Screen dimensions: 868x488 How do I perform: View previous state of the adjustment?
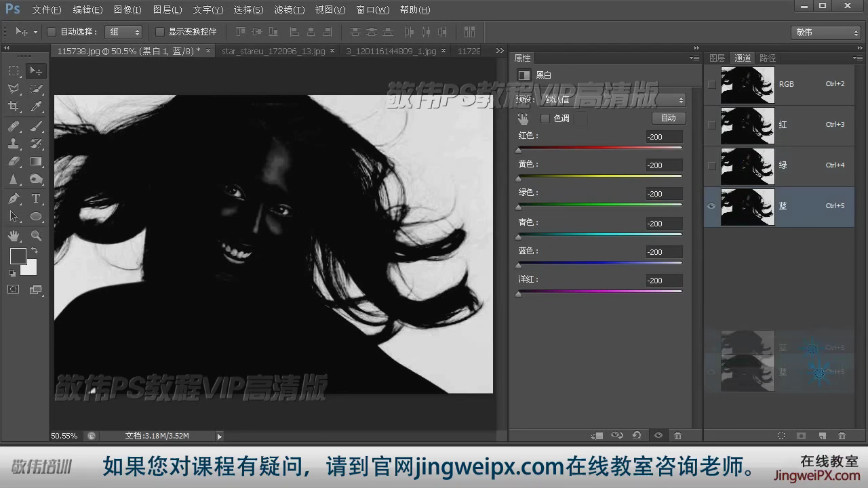pyautogui.click(x=617, y=436)
